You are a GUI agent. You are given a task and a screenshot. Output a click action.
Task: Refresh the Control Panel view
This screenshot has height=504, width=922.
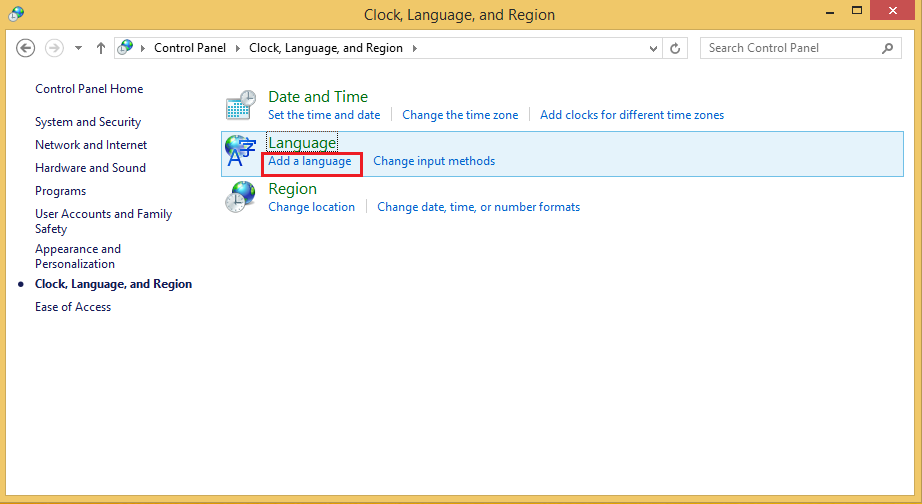676,48
